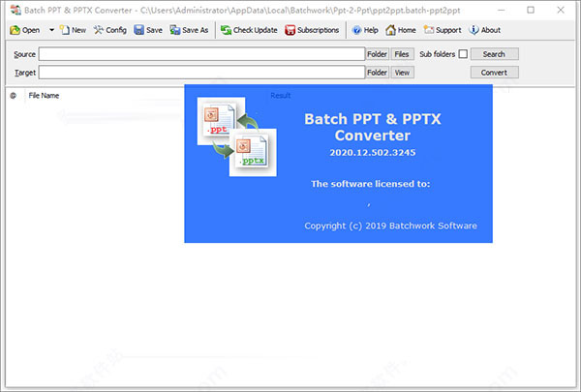The image size is (581, 392).
Task: Open the Help toolbar item
Action: [x=365, y=30]
